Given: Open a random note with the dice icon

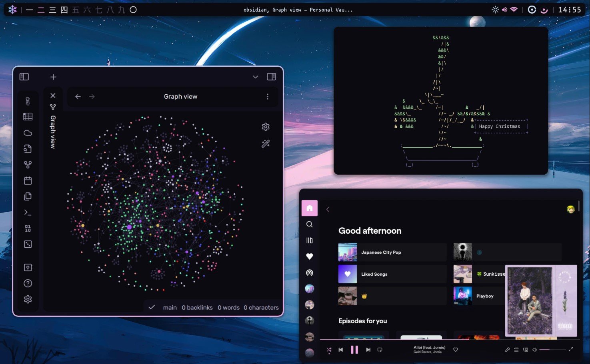Looking at the screenshot, I should click(x=28, y=244).
